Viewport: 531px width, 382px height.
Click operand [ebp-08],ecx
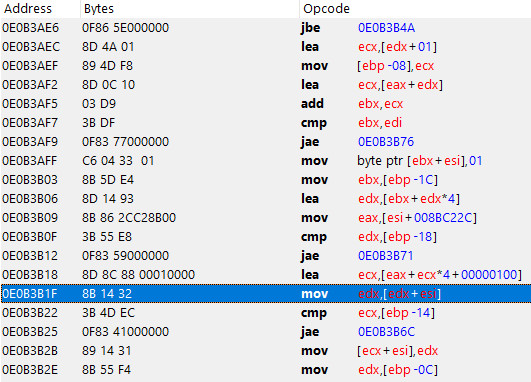coord(396,66)
